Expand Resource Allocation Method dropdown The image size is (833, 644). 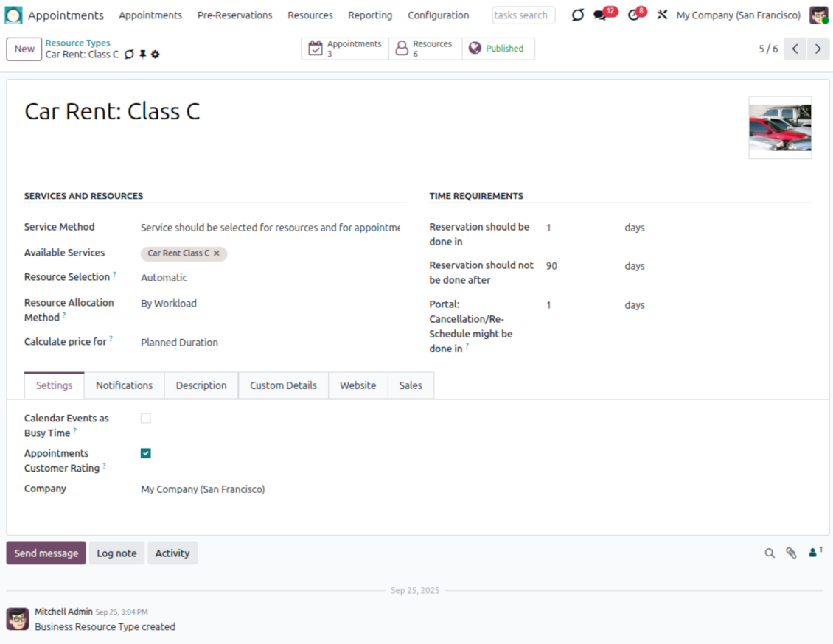269,304
